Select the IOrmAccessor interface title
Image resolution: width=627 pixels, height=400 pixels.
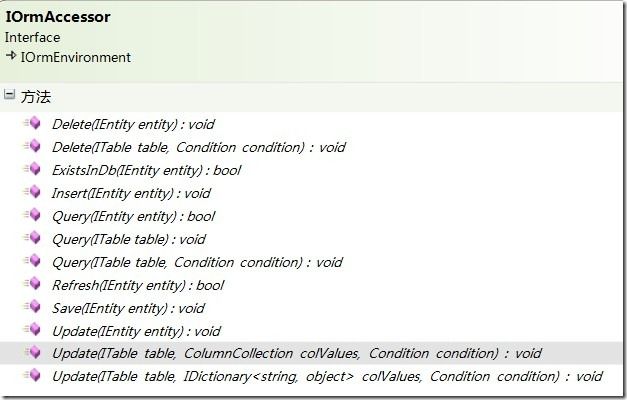pos(58,17)
